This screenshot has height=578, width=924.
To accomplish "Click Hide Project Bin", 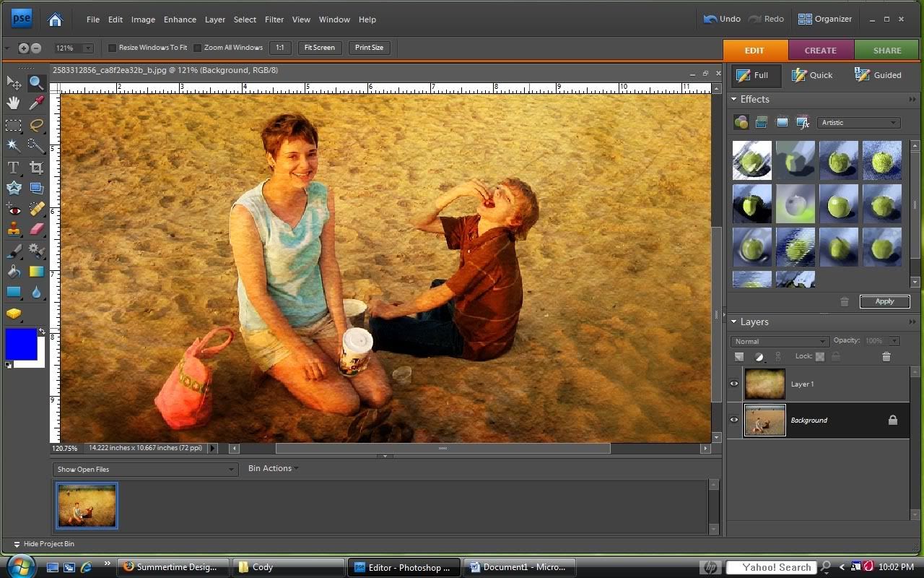I will coord(44,543).
